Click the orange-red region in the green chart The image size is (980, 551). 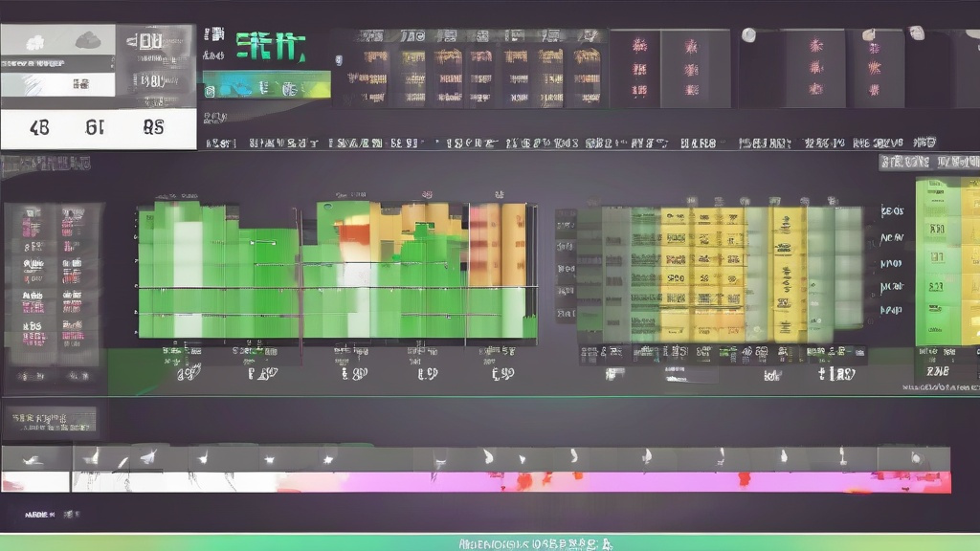click(354, 231)
